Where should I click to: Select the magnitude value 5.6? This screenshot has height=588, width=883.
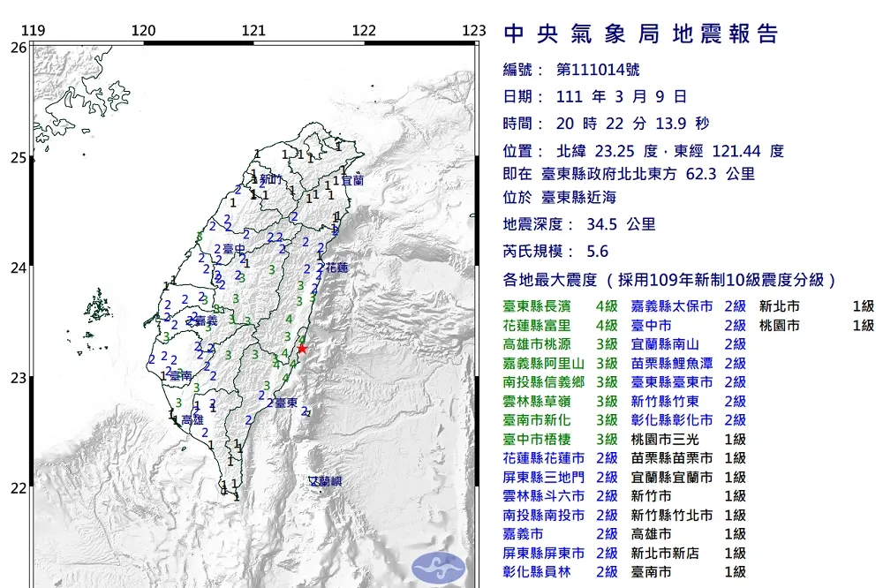pyautogui.click(x=598, y=252)
